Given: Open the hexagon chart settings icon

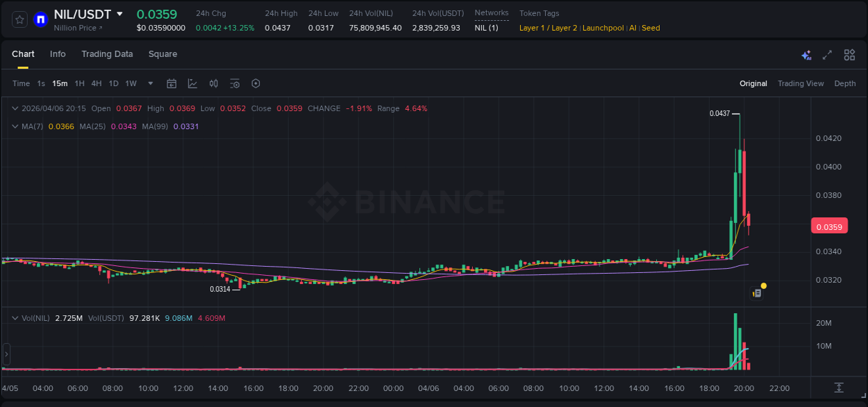Looking at the screenshot, I should 256,83.
